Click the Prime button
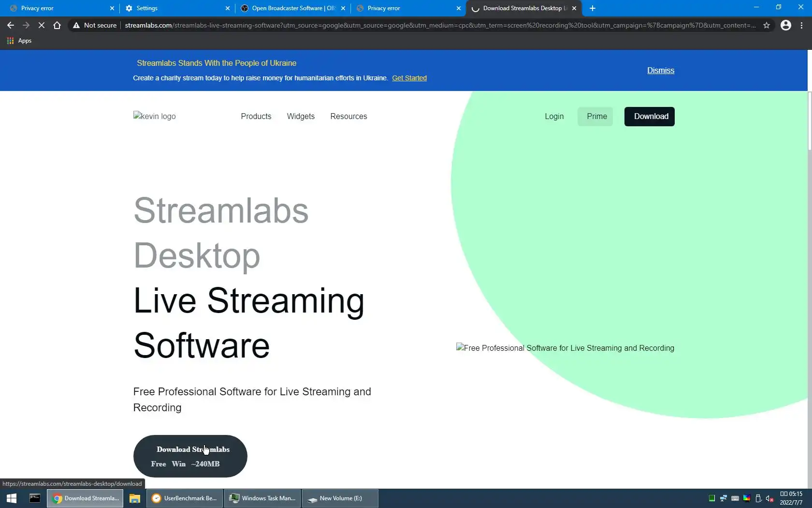Image resolution: width=812 pixels, height=508 pixels. tap(595, 117)
